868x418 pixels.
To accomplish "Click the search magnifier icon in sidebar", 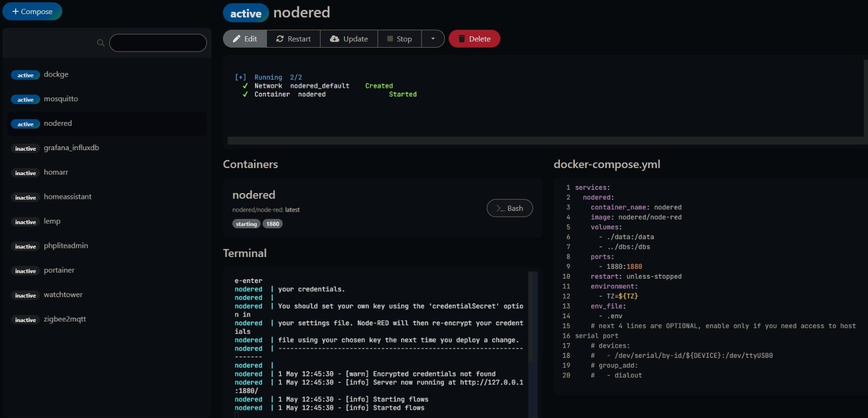I will click(100, 43).
